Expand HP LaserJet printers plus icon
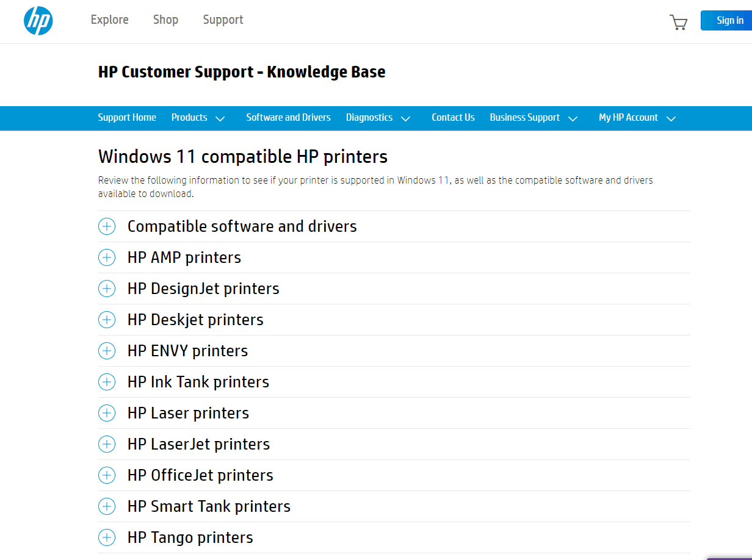The image size is (752, 560). tap(107, 444)
